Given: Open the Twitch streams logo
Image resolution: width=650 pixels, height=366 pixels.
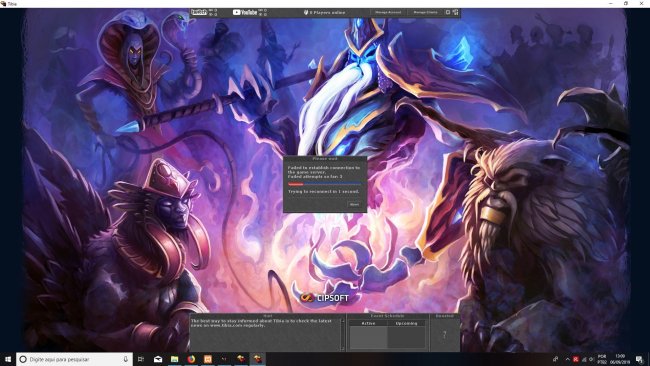Looking at the screenshot, I should [199, 12].
